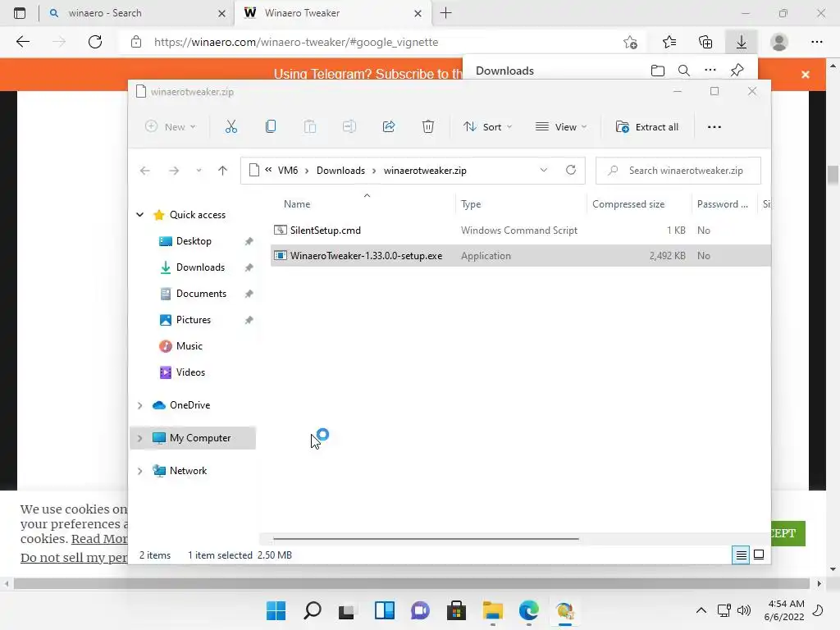Screen dimensions: 840x630
Task: Click the Edge Downloads toolbar icon
Action: (x=742, y=42)
